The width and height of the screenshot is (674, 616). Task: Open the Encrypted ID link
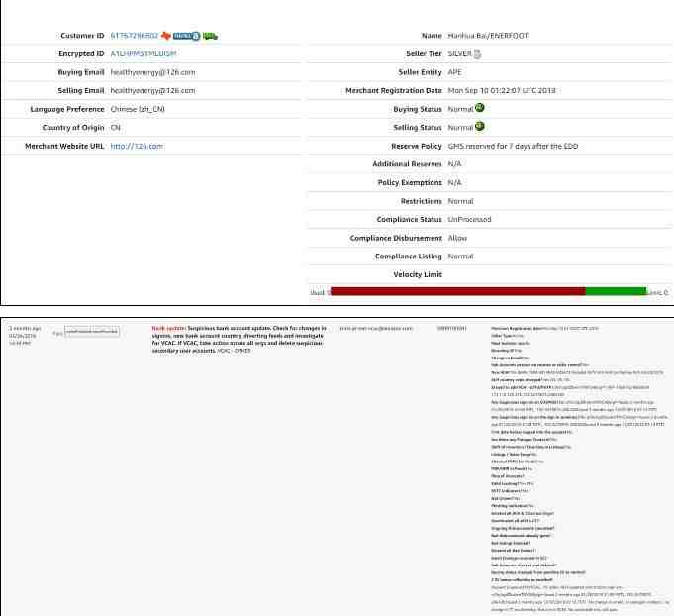143,54
